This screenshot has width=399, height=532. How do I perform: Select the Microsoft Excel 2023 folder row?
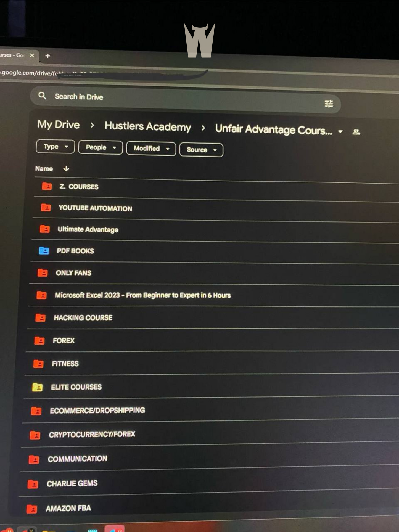pos(142,295)
